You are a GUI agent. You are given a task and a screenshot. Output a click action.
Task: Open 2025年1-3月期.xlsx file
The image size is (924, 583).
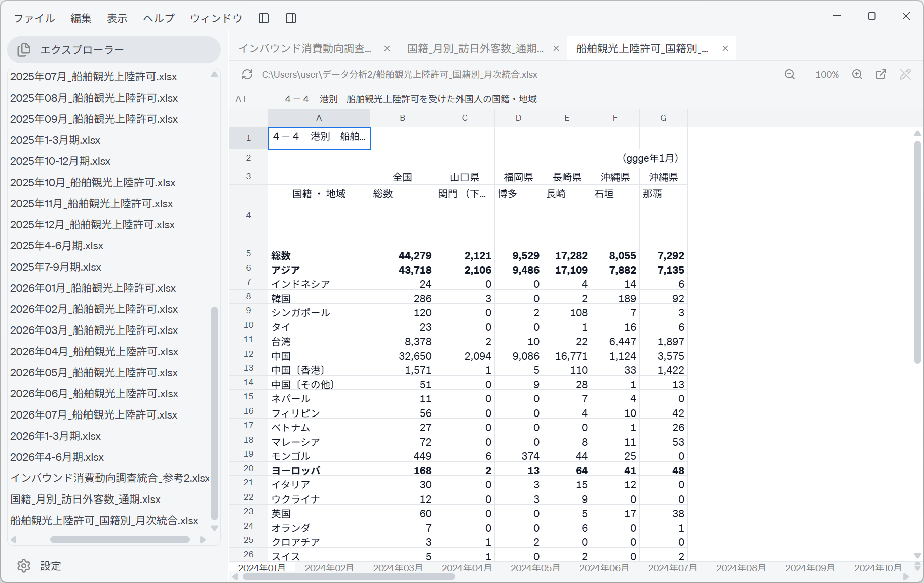point(55,140)
